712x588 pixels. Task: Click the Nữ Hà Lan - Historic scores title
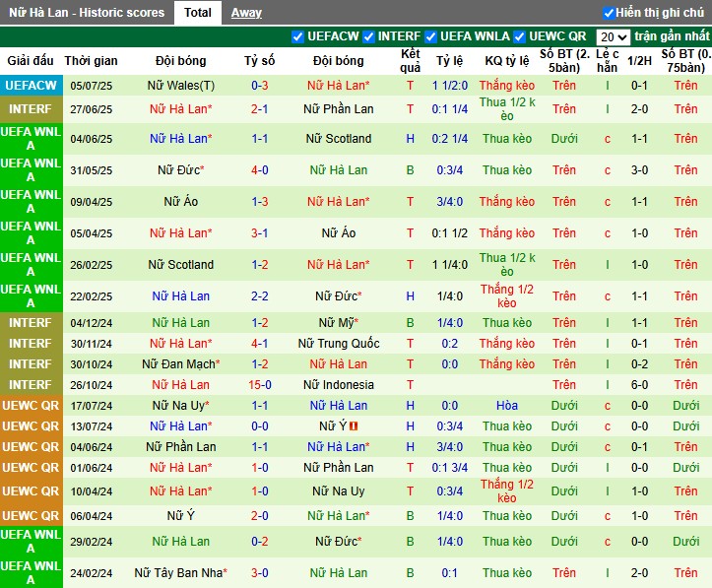click(x=87, y=12)
